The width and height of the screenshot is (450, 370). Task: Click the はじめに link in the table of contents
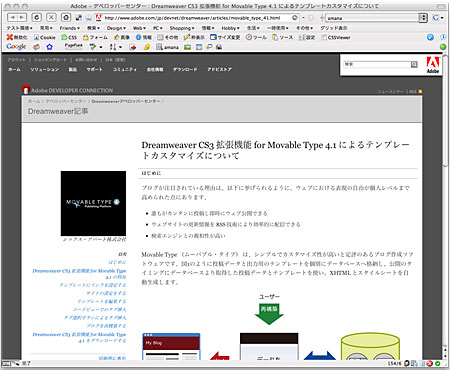(117, 262)
